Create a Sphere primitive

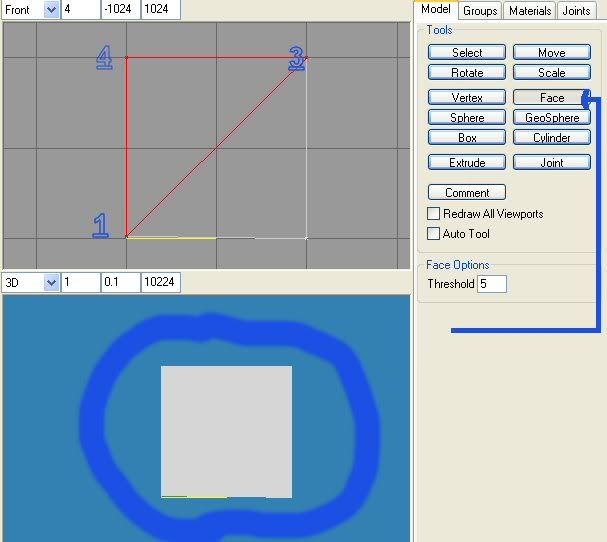[466, 117]
